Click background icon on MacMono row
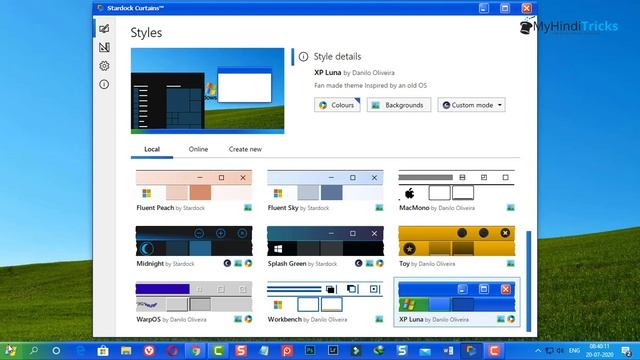 click(x=511, y=208)
